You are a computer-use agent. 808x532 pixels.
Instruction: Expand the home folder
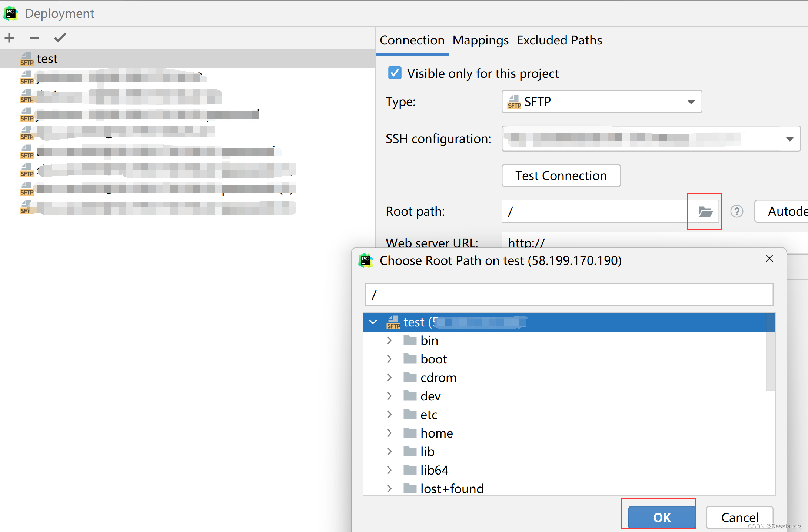click(389, 433)
